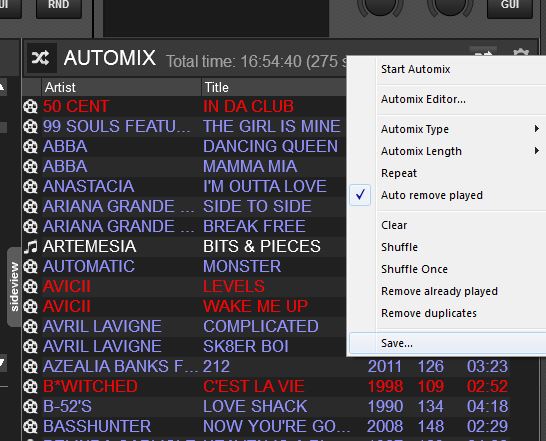Viewport: 546px width, 441px height.
Task: Click music note icon of ARTEMESIA row
Action: tap(31, 246)
